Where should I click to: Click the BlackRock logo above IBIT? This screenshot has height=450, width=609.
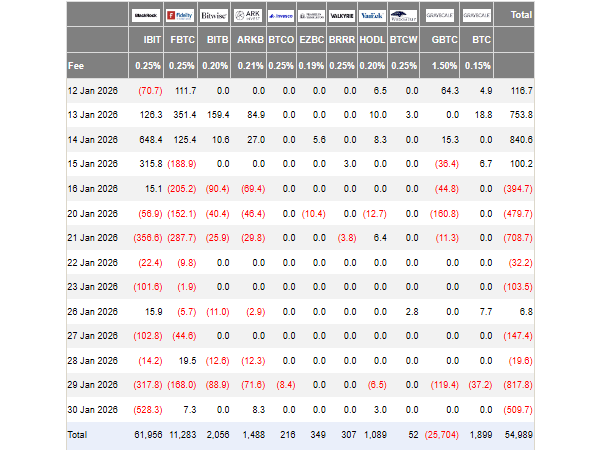(145, 16)
